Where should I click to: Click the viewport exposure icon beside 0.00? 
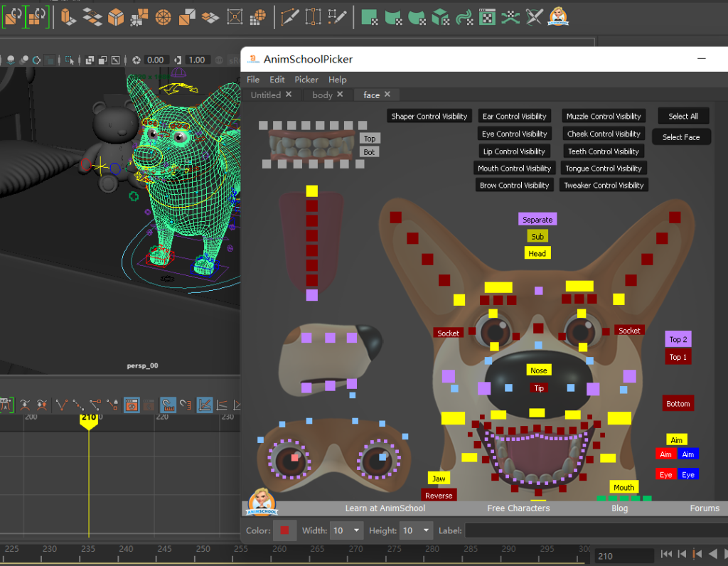tap(136, 60)
